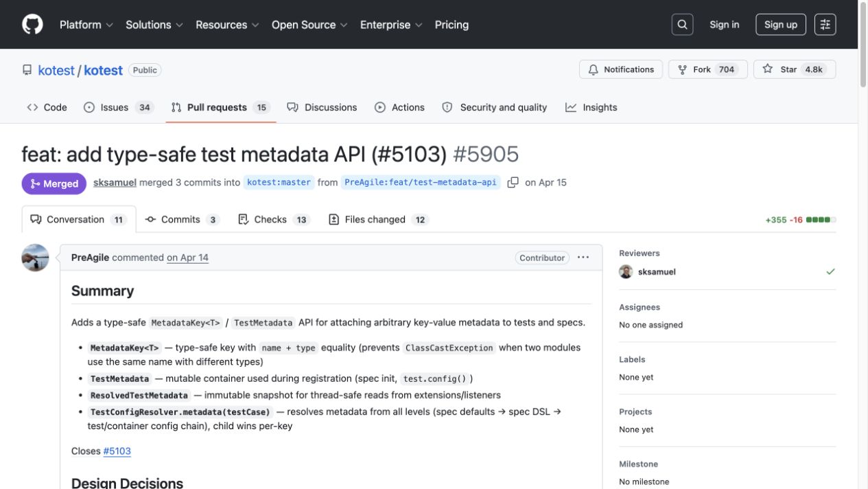Viewport: 868px width, 489px height.
Task: Copy branch name with the copy icon
Action: [x=513, y=183]
